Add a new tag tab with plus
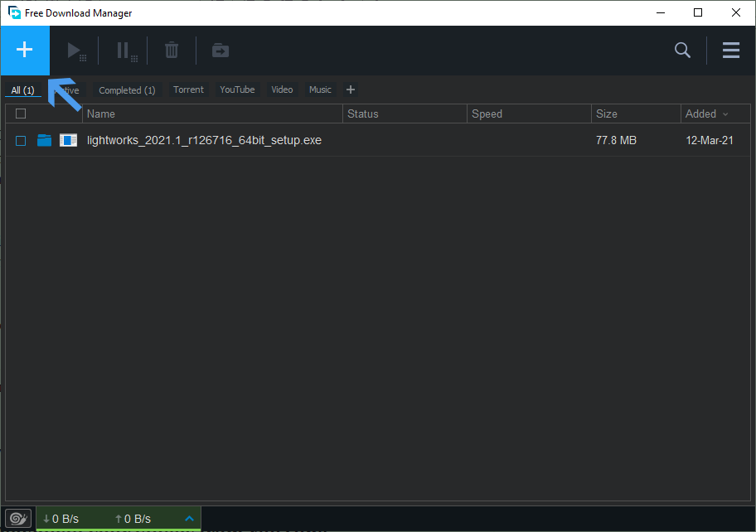Viewport: 756px width, 532px height. [351, 89]
